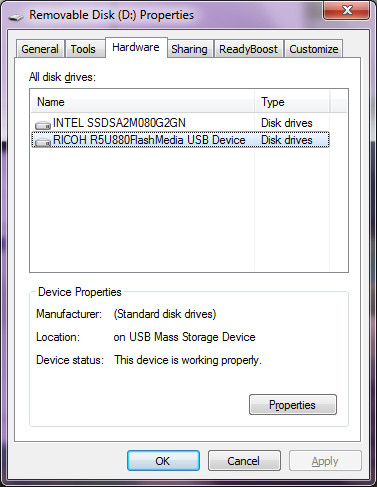
Task: Confirm with the OK button
Action: [x=163, y=461]
